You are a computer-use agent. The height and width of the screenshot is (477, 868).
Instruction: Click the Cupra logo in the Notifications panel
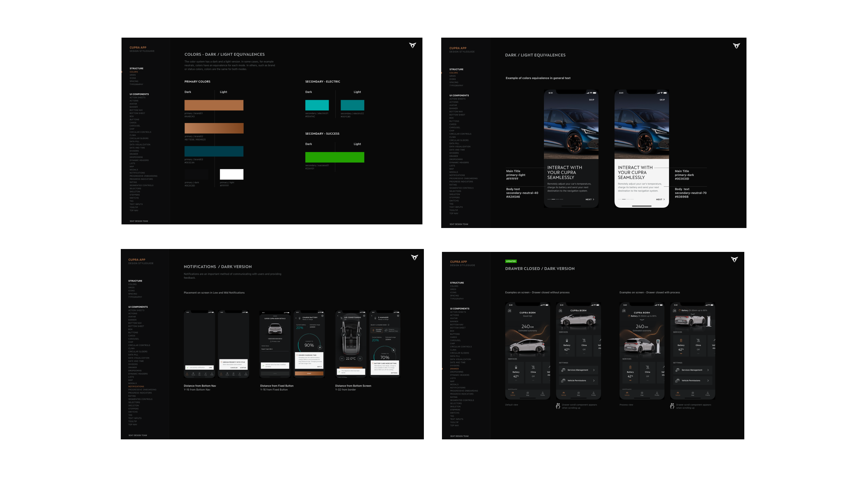tap(414, 257)
